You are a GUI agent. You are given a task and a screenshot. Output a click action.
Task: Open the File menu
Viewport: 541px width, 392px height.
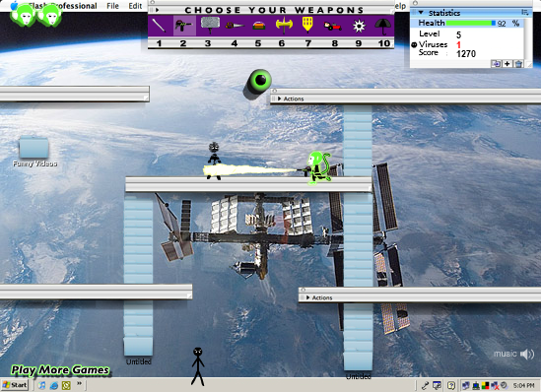point(112,6)
